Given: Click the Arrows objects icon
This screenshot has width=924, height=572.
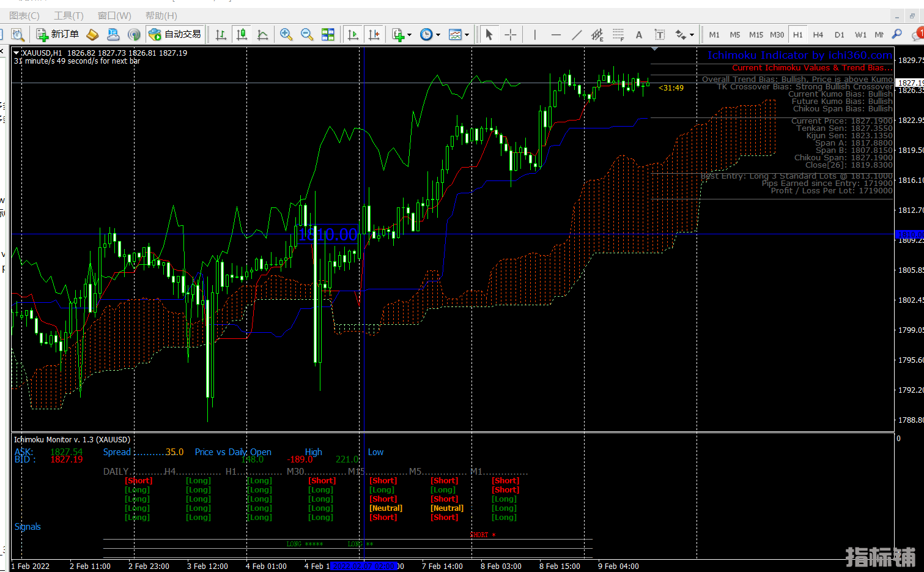Looking at the screenshot, I should (x=680, y=34).
